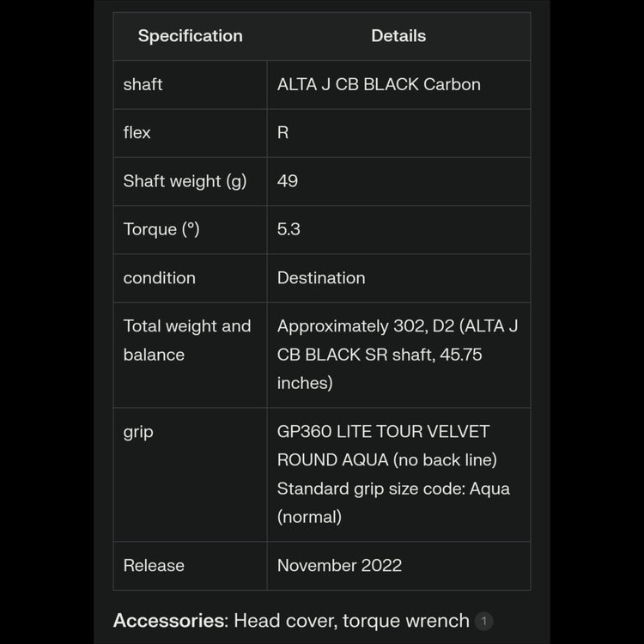Click the citation badge numbered 1
This screenshot has height=644, width=644.
tap(484, 621)
